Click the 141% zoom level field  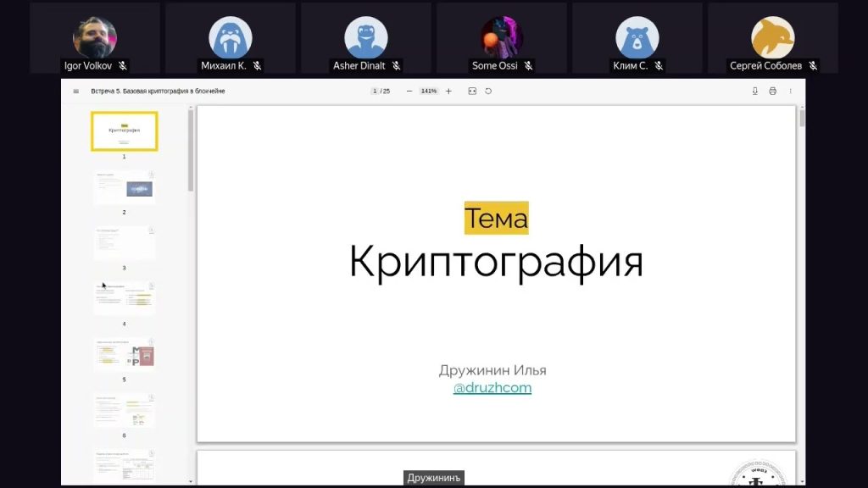tap(429, 91)
